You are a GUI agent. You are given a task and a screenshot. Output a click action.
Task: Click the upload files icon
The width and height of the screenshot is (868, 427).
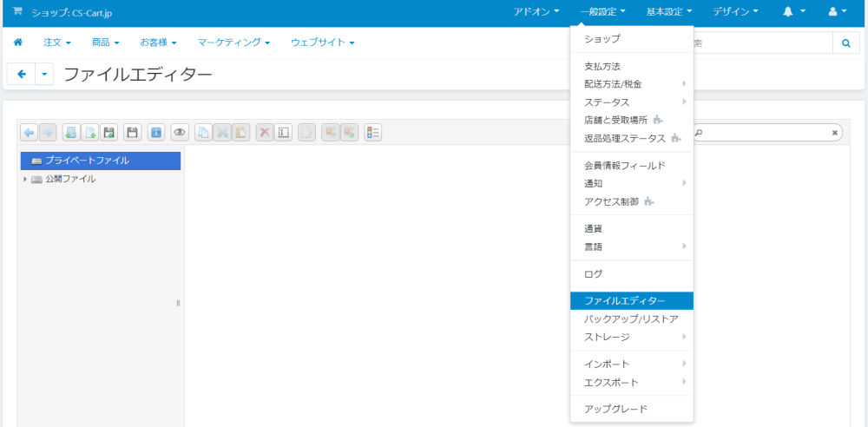pyautogui.click(x=108, y=133)
